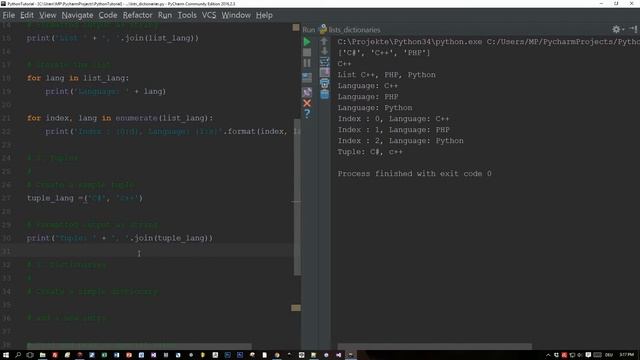The height and width of the screenshot is (360, 640).
Task: Click the Dump threads icon in Run panel
Action: point(307,77)
